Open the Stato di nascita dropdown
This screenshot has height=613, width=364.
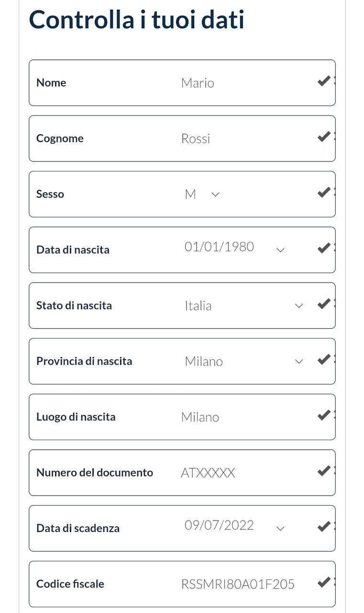[x=299, y=306]
